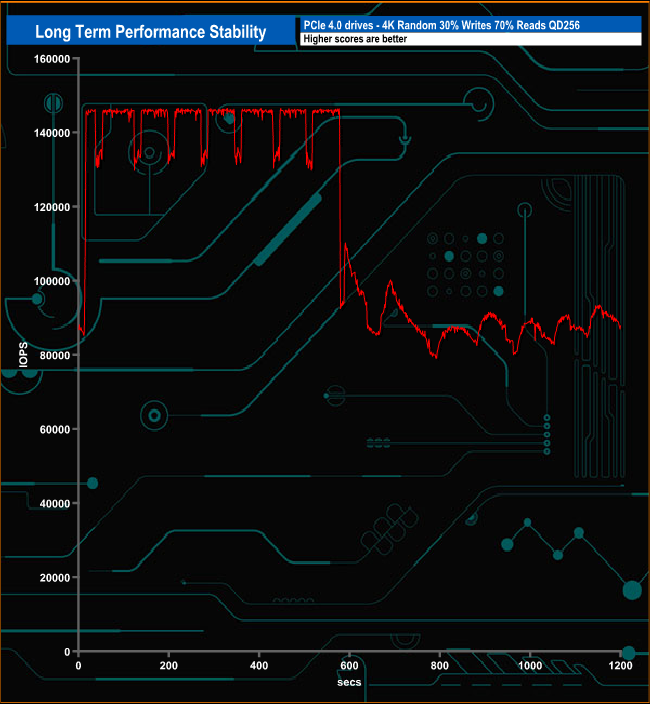Click the 600 x-axis label
Viewport: 650px width, 704px height.
pos(349,666)
